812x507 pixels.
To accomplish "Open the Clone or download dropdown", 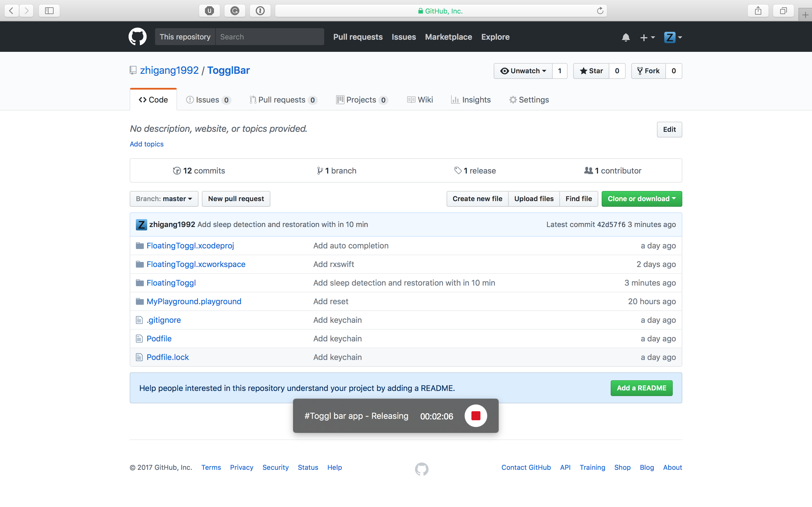I will [641, 199].
